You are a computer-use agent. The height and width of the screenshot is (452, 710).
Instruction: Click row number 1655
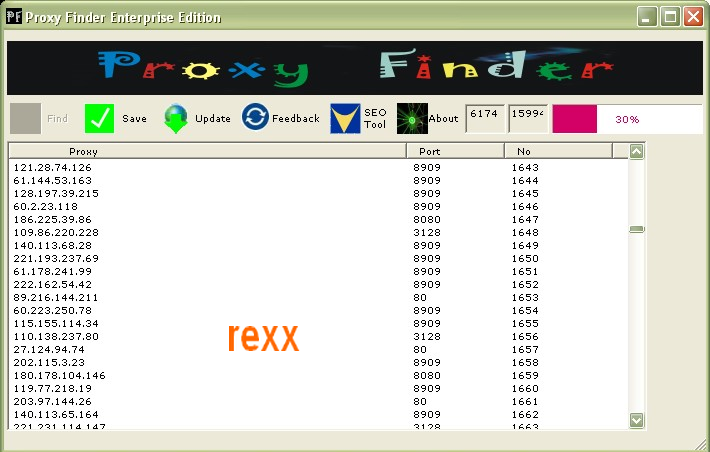[525, 323]
